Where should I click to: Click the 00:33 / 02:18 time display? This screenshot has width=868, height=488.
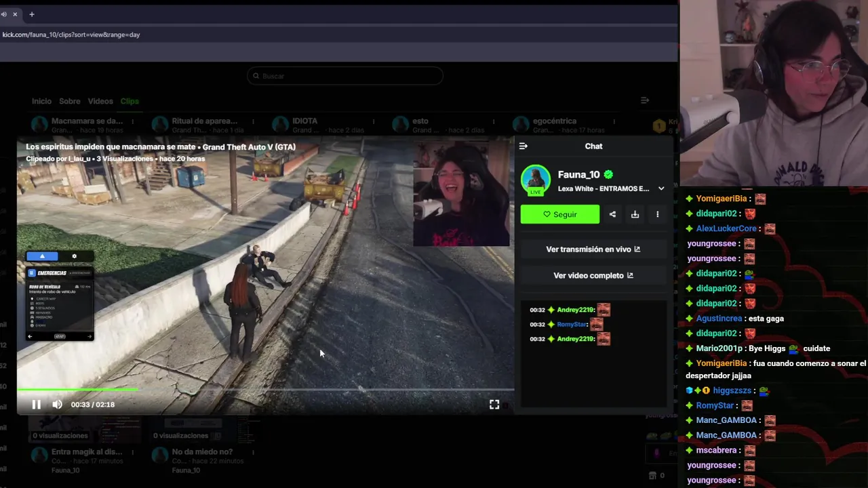93,405
